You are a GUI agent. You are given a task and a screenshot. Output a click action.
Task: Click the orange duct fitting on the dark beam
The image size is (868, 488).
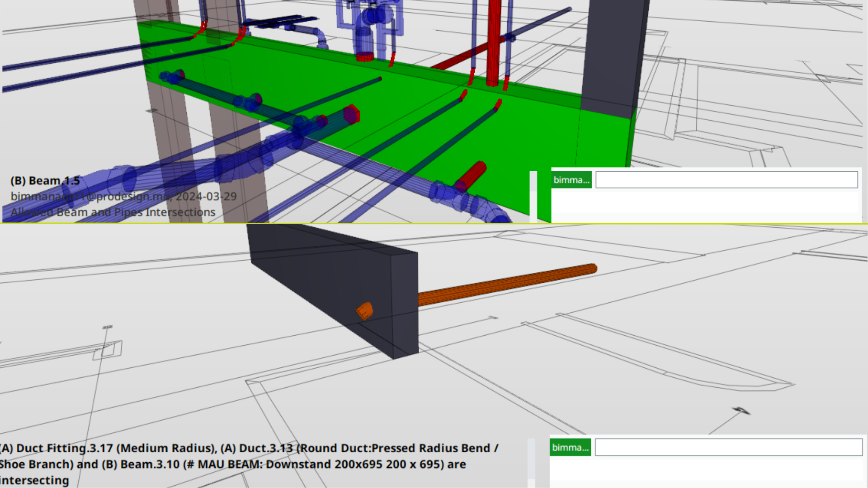(364, 311)
